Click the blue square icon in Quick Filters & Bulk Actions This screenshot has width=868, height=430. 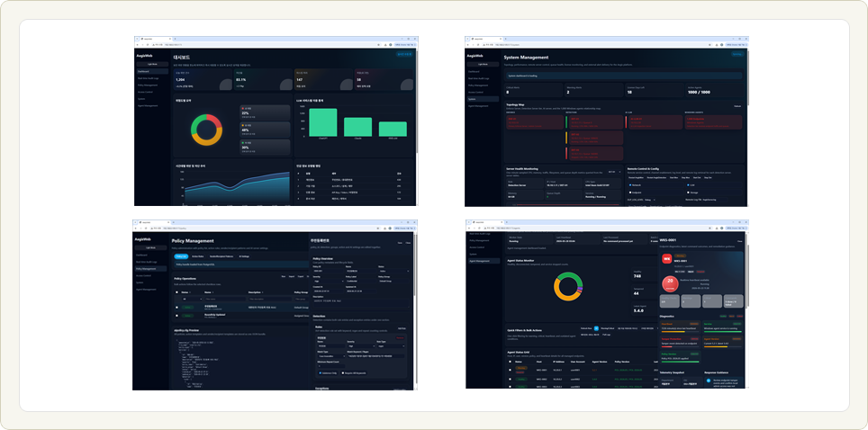click(596, 328)
